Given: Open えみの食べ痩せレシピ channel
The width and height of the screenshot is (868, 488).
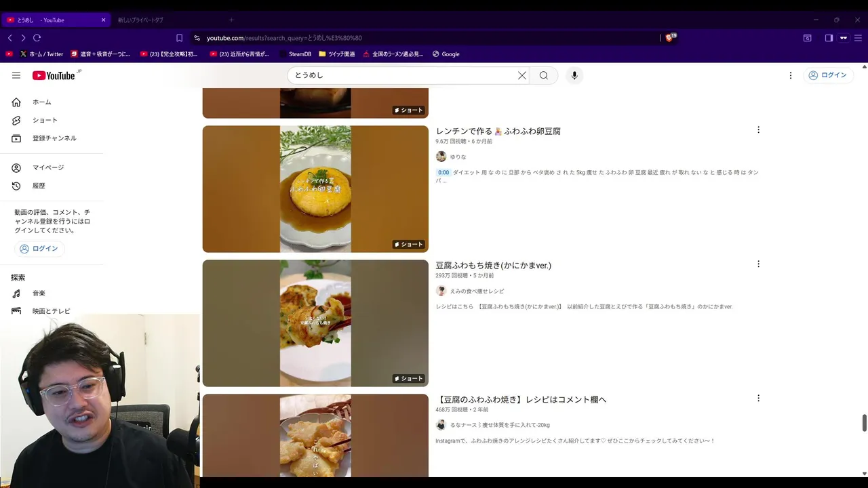Looking at the screenshot, I should (477, 291).
